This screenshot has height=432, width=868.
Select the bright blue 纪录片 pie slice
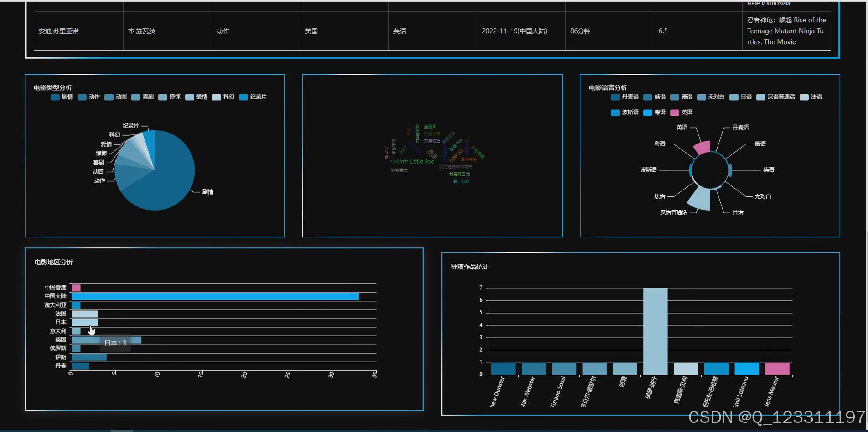(x=150, y=141)
